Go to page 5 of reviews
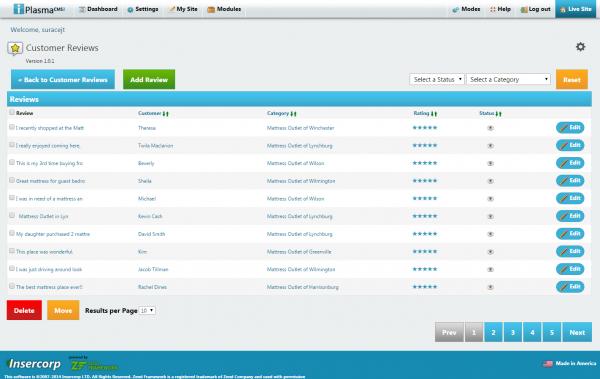The image size is (600, 379). 552,332
